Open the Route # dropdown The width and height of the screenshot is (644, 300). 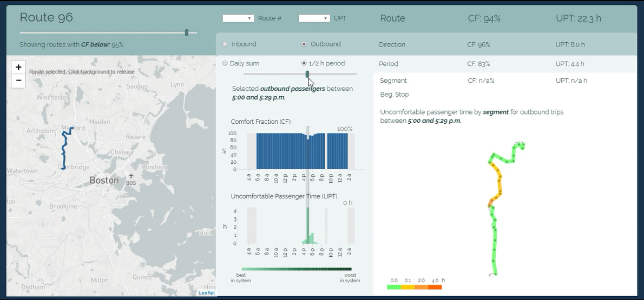tap(238, 18)
